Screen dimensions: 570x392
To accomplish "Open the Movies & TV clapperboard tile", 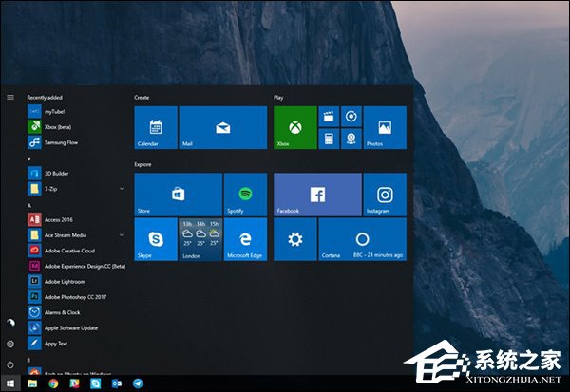I will (329, 116).
